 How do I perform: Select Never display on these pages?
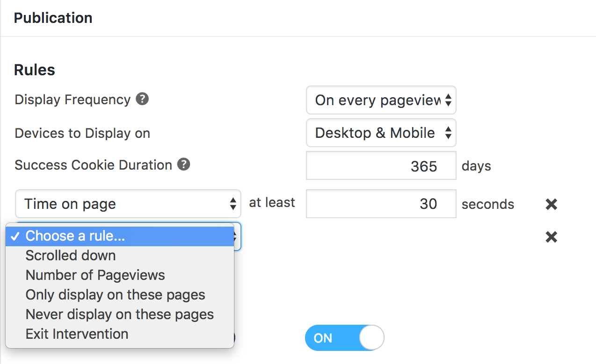(x=120, y=314)
